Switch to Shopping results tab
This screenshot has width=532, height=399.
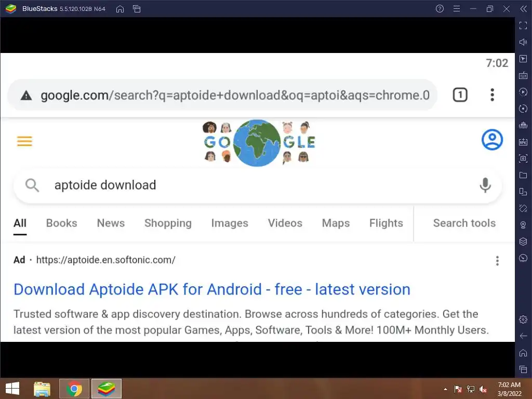[x=168, y=223]
